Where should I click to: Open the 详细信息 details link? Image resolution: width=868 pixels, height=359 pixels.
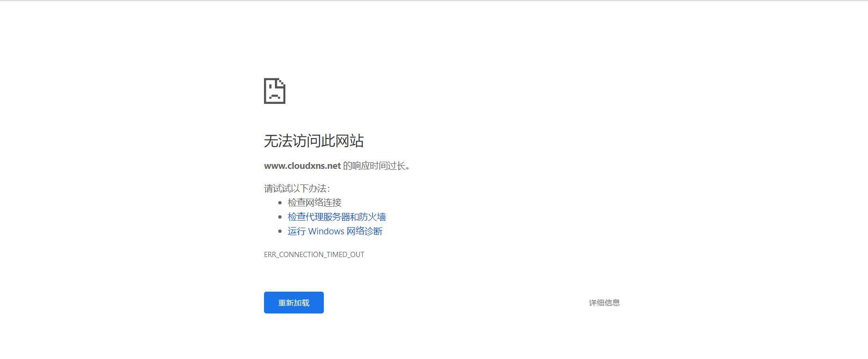(604, 303)
